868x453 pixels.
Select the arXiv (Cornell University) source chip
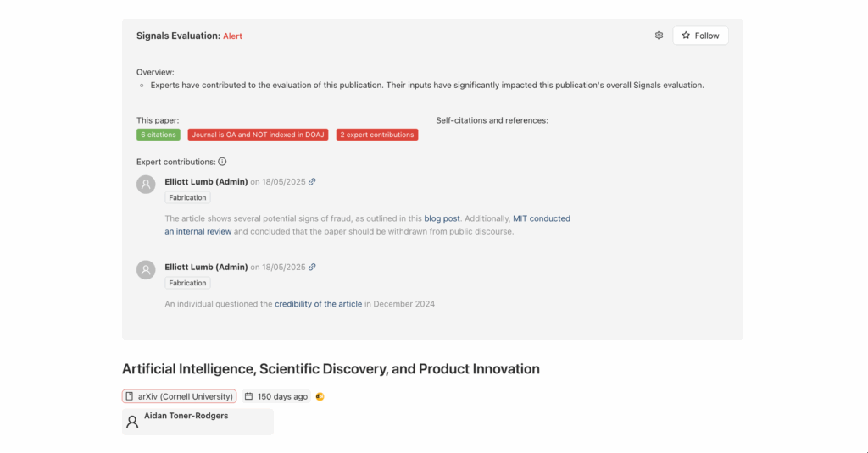tap(180, 396)
